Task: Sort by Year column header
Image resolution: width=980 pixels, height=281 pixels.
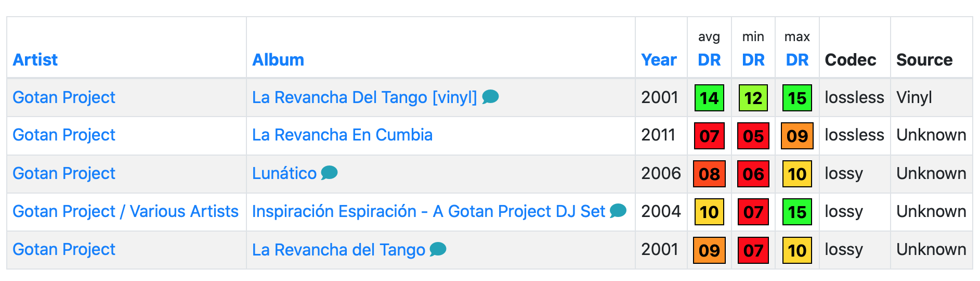Action: 658,60
